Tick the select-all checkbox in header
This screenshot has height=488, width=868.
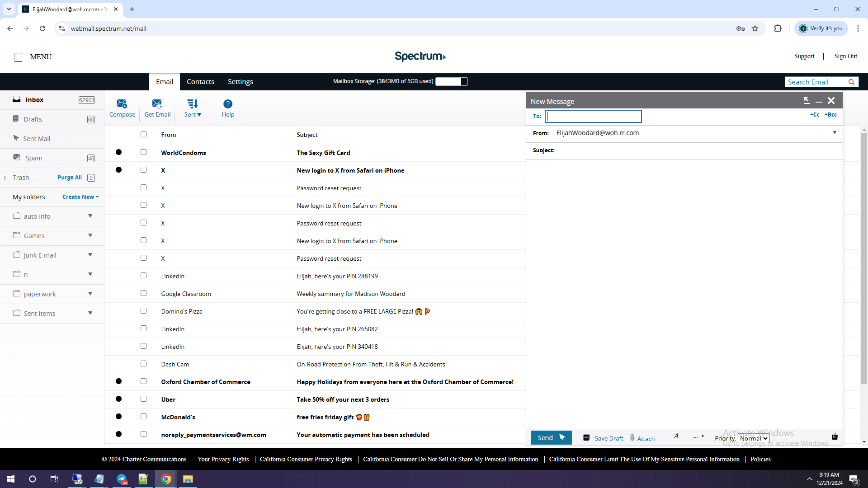coord(143,135)
